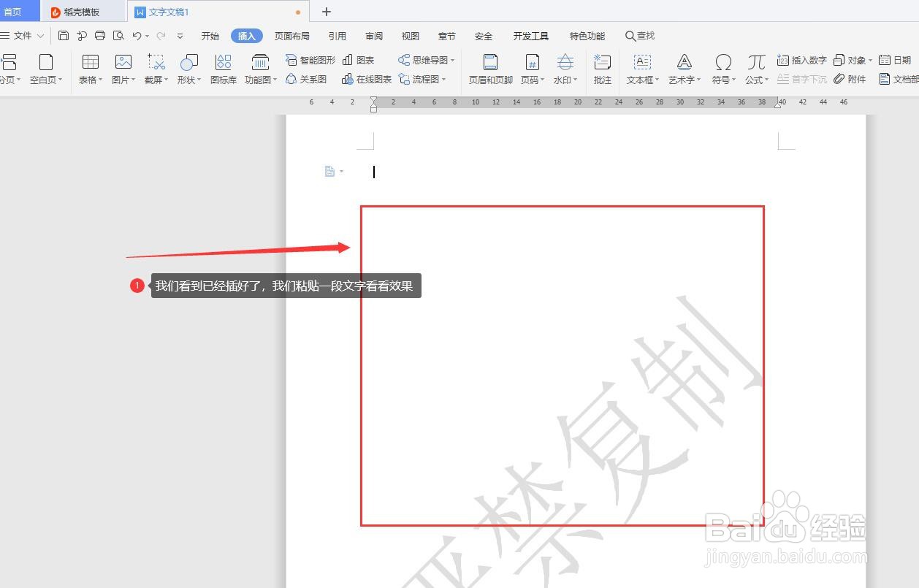Insert a 批注 comment
919x588 pixels.
(x=603, y=69)
